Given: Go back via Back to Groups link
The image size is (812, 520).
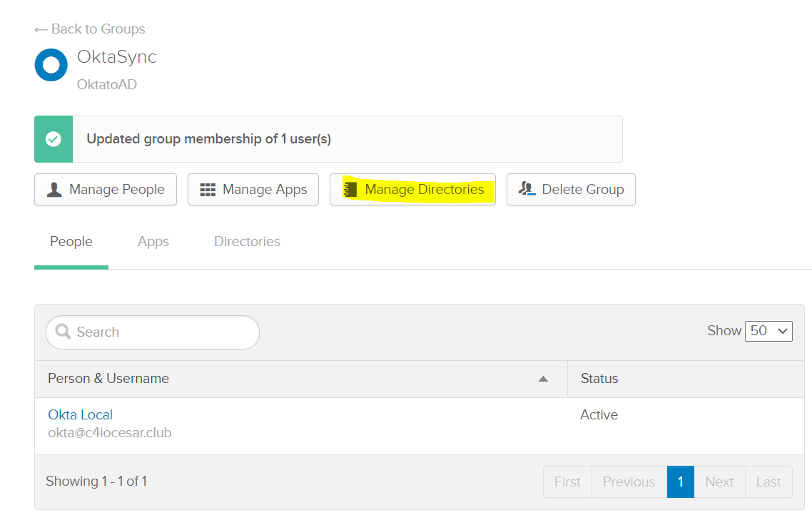Looking at the screenshot, I should pyautogui.click(x=90, y=29).
